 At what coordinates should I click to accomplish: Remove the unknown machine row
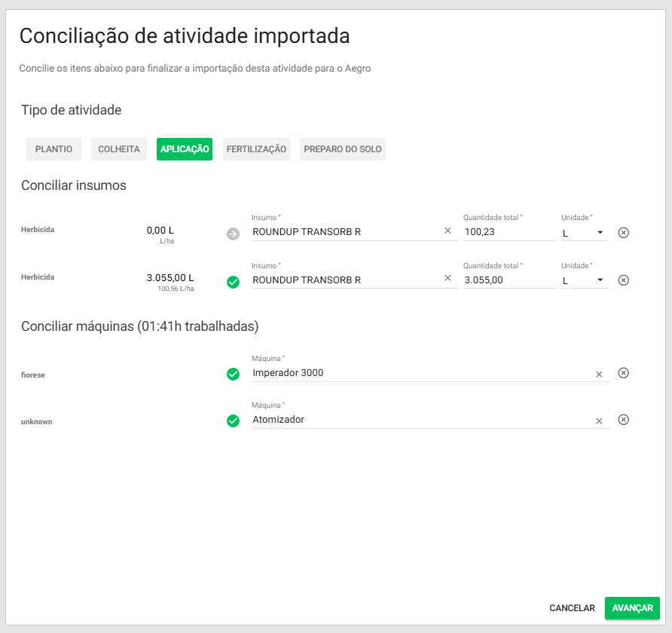(623, 420)
